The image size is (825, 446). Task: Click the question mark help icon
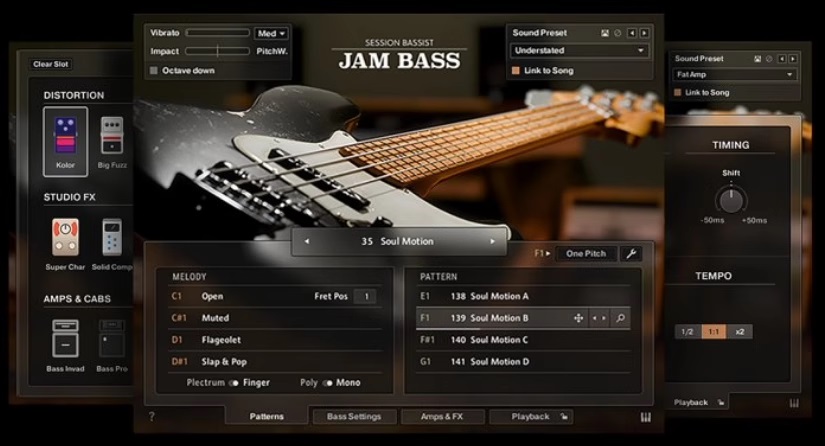click(152, 417)
